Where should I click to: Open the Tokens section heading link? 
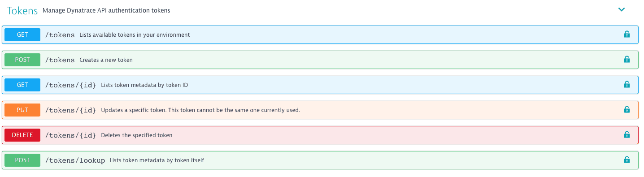(x=22, y=11)
